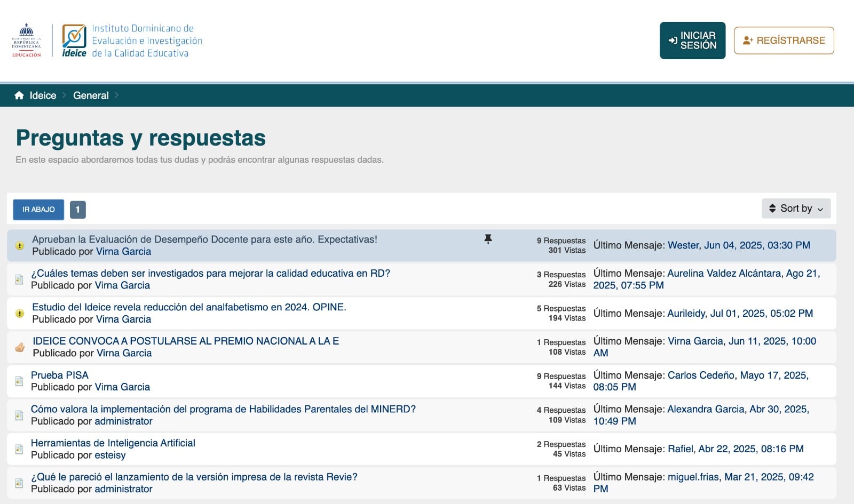Screen dimensions: 854x504
Task: Click the document icon next to Prueba PISA
Action: point(19,381)
